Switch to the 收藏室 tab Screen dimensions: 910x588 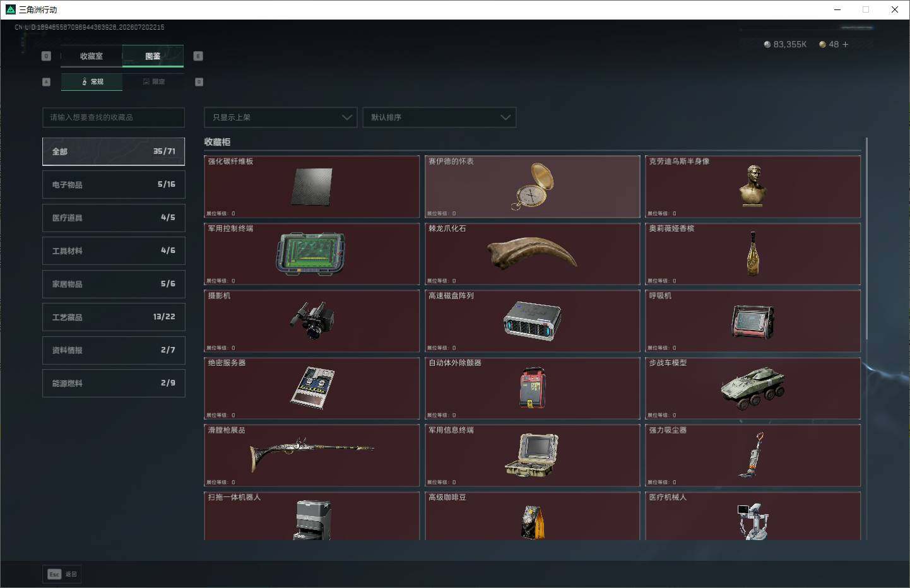(x=92, y=56)
